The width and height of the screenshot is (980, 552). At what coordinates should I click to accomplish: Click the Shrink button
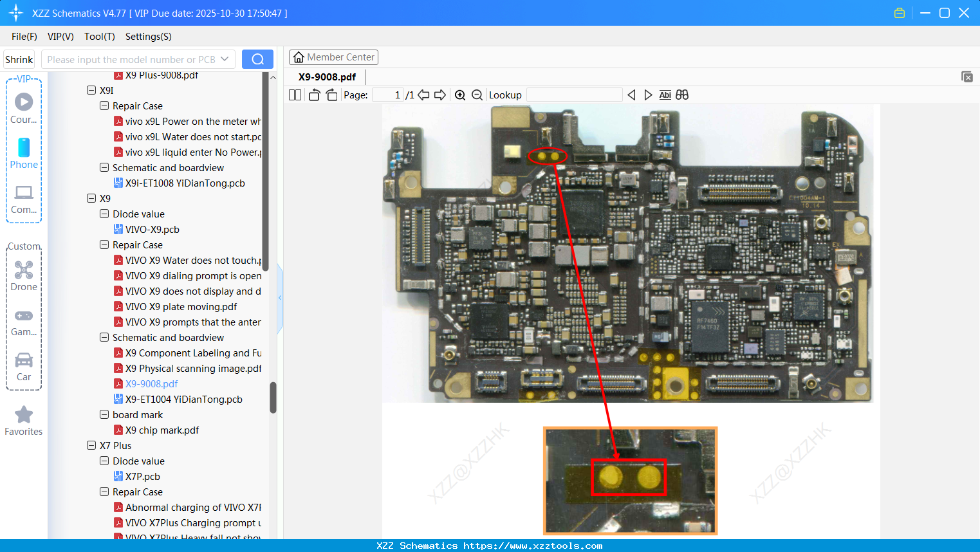pos(19,59)
